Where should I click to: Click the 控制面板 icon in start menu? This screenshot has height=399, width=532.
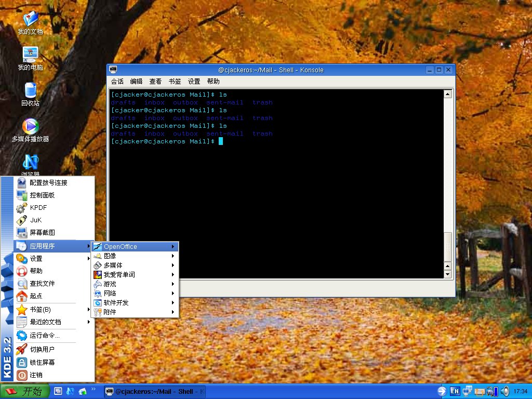(22, 195)
